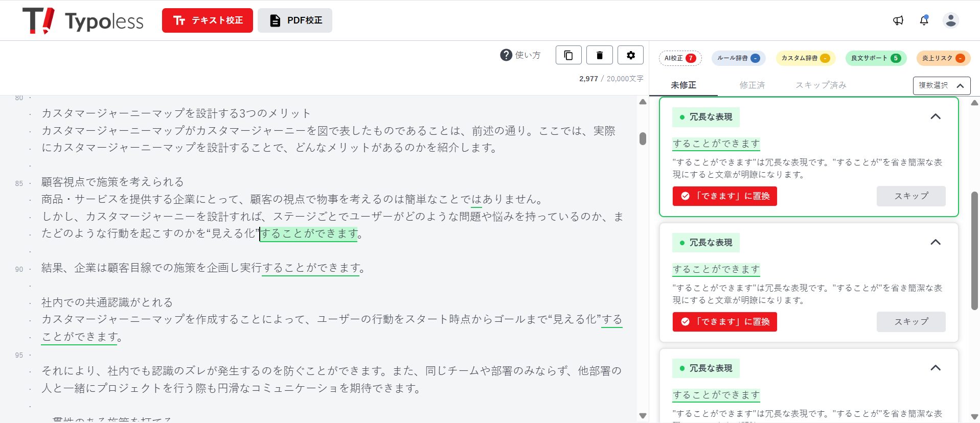Toggle the AI校正 filter chip
980x423 pixels.
point(680,58)
